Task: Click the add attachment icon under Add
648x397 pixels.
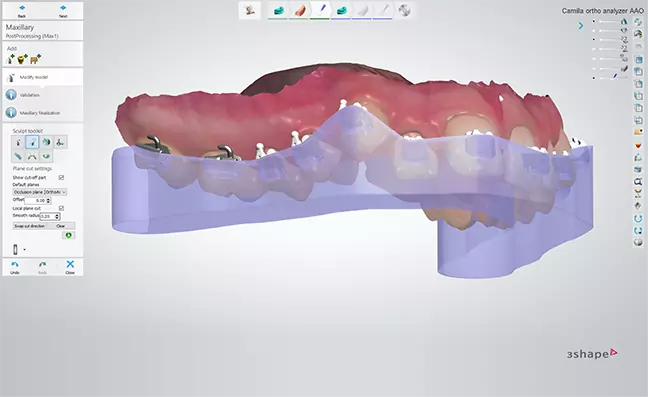Action: tap(11, 59)
